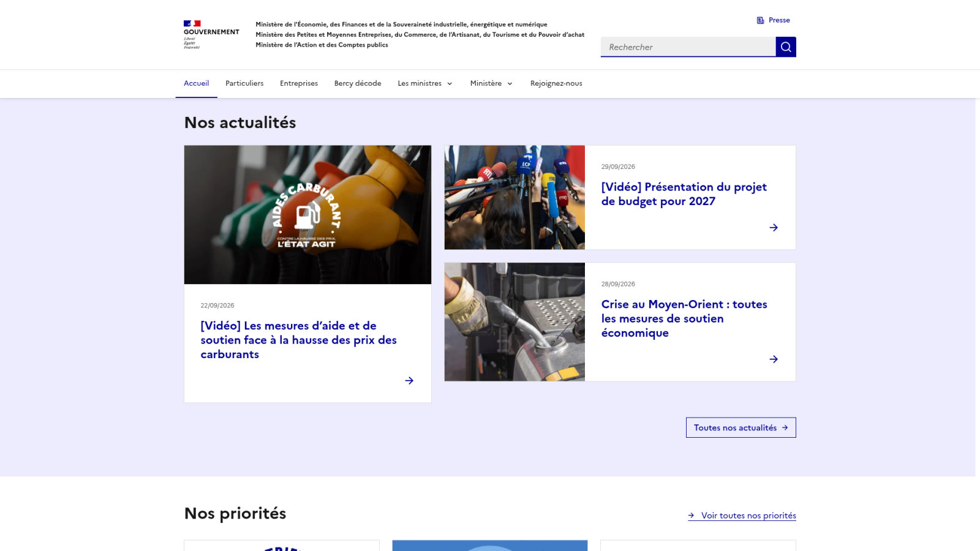Focus the Rechercher search field

tap(688, 47)
